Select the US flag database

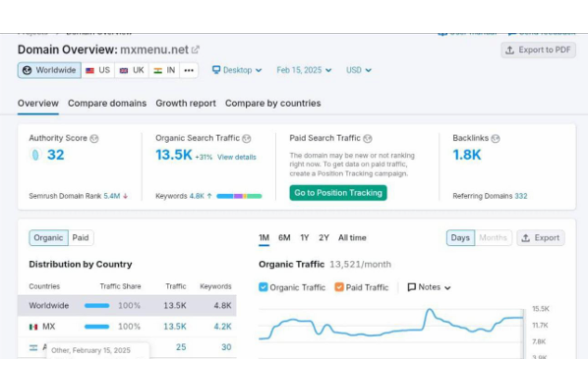click(98, 70)
